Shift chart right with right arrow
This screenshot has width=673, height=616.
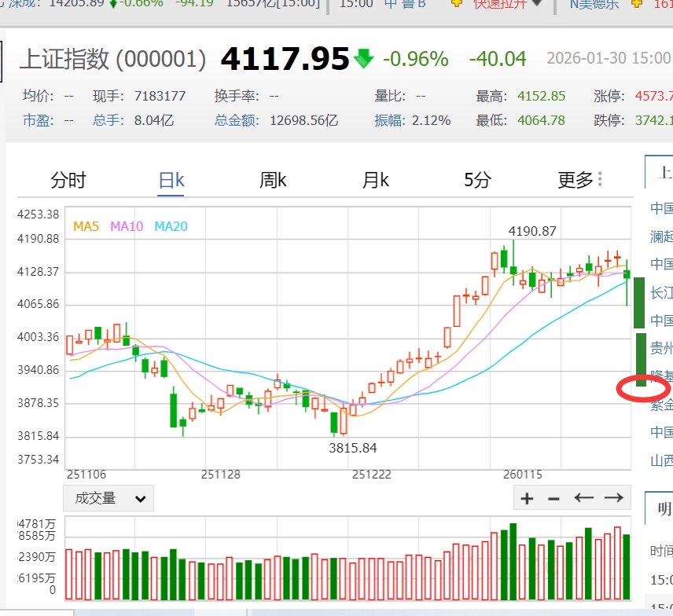(614, 497)
